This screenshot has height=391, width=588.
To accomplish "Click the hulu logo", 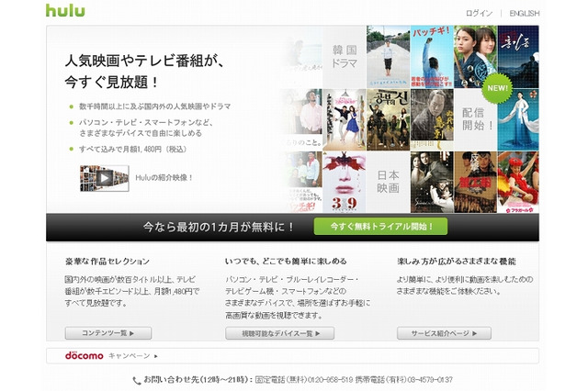I will (65, 10).
